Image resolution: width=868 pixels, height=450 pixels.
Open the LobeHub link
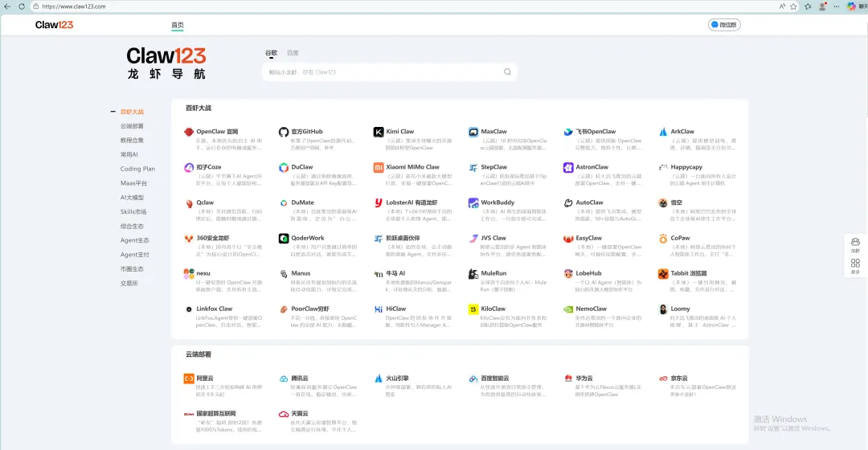click(588, 273)
